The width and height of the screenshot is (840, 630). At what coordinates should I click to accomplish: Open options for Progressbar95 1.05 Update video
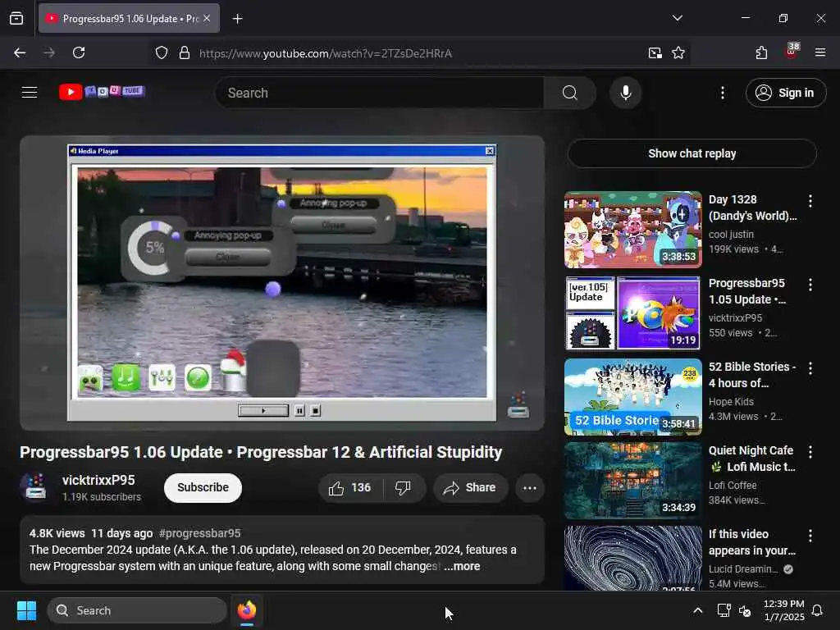tap(810, 285)
